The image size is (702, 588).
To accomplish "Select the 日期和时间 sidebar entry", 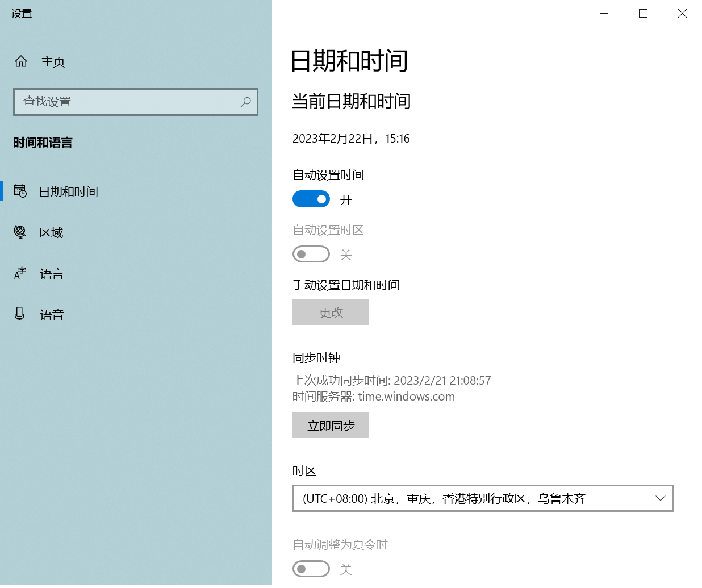I will point(68,191).
